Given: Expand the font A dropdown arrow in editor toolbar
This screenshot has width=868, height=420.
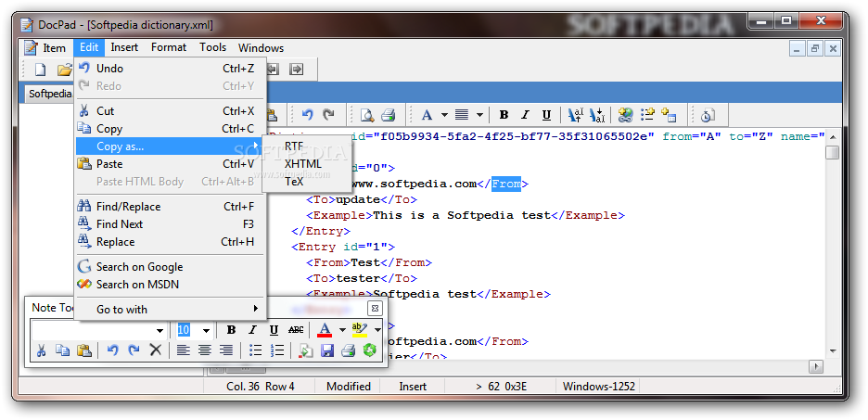Looking at the screenshot, I should (x=444, y=115).
